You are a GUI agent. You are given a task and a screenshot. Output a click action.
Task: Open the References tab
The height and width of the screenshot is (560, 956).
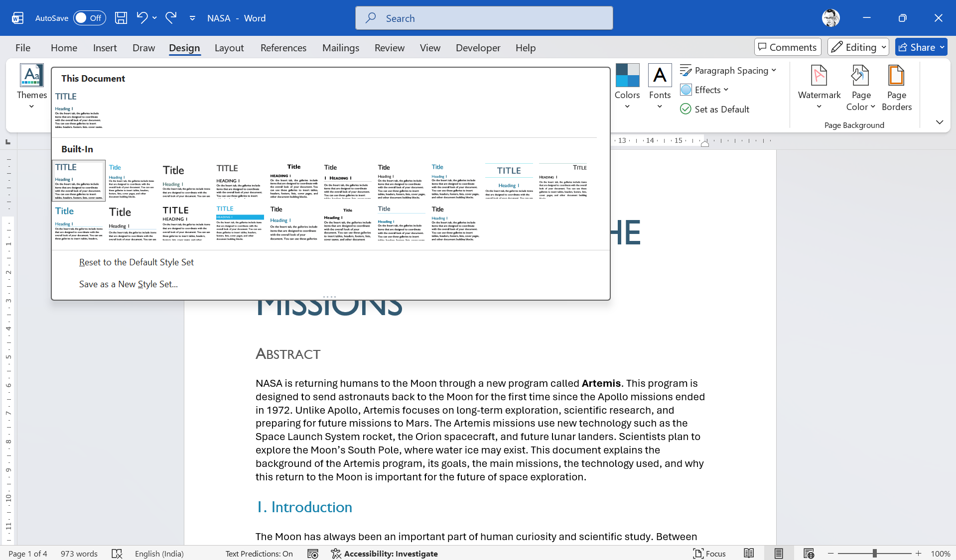tap(283, 48)
